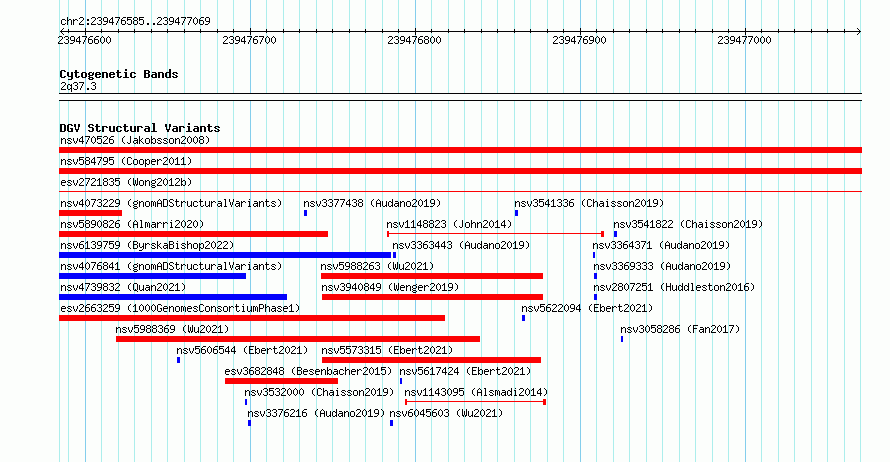Click the small blue mark under nsv3541822
Screen dimensions: 890x462
coord(615,234)
